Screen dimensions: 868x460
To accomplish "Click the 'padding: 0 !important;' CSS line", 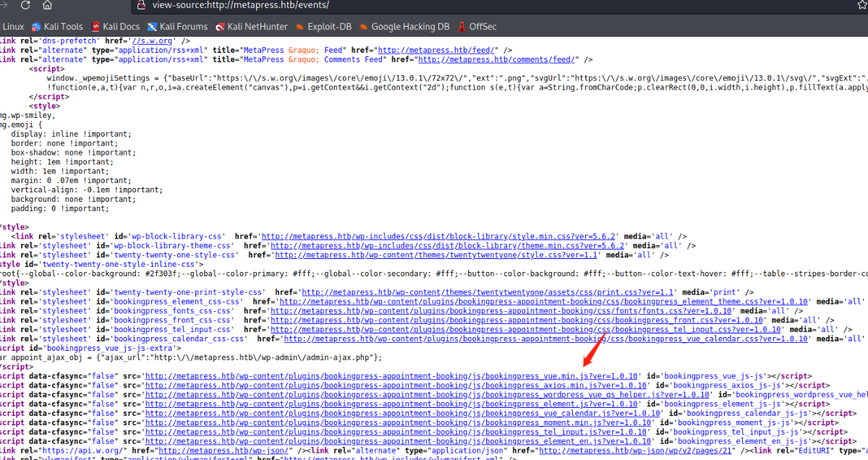I will (60, 210).
